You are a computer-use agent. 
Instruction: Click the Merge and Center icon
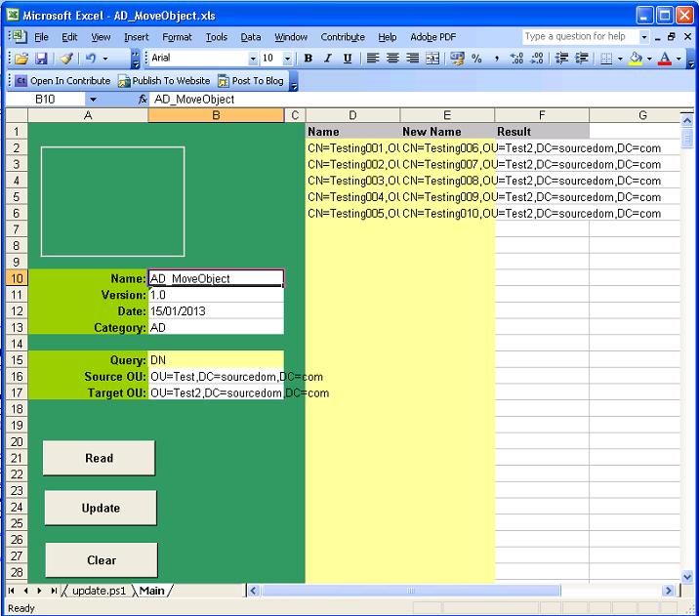[x=432, y=59]
